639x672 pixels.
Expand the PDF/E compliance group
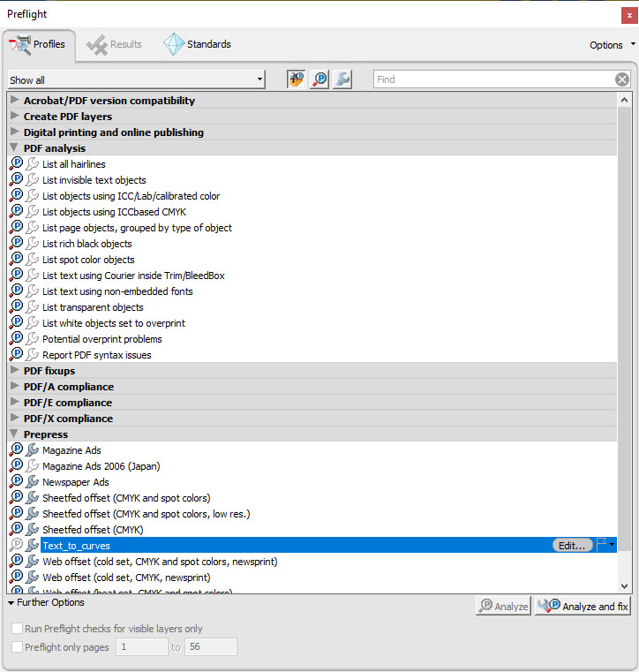pos(14,402)
